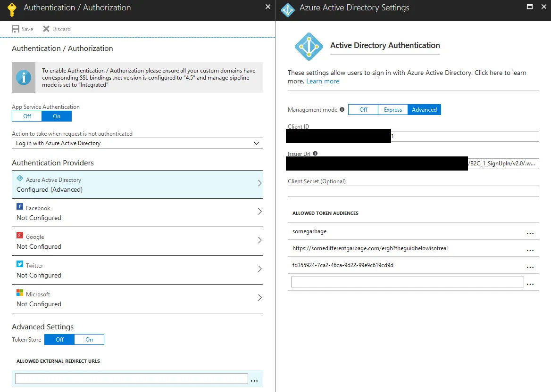Open ellipsis menu for fd355924 GUID audience
The height and width of the screenshot is (392, 551).
pos(530,267)
